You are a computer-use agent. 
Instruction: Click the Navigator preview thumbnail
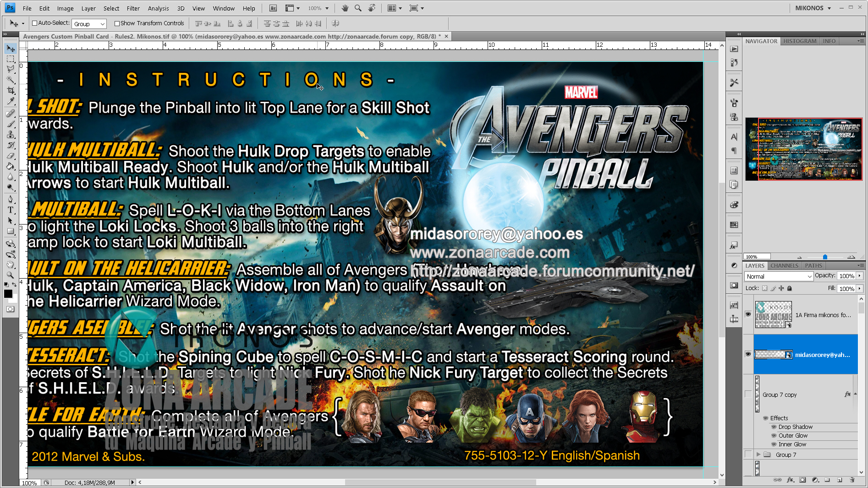[x=803, y=149]
